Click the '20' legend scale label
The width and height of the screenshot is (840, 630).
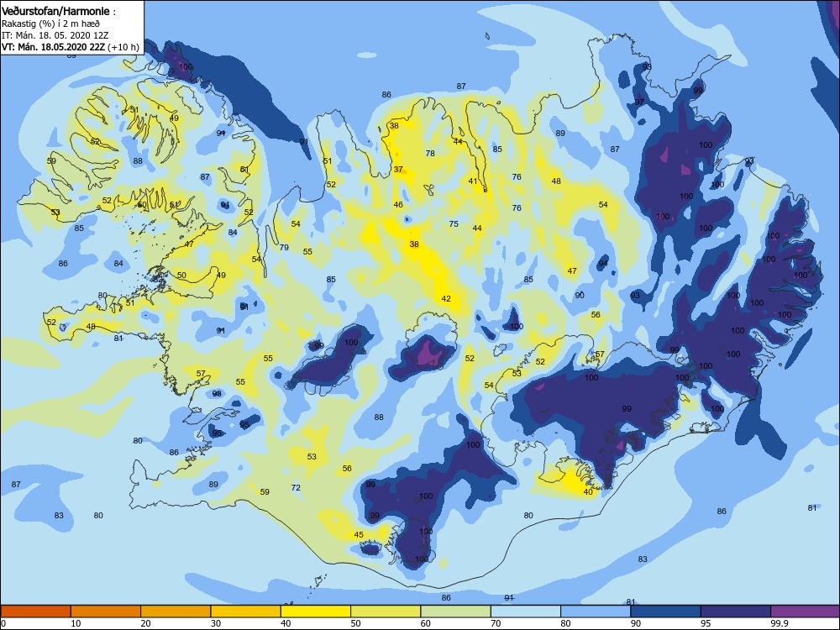click(x=146, y=623)
